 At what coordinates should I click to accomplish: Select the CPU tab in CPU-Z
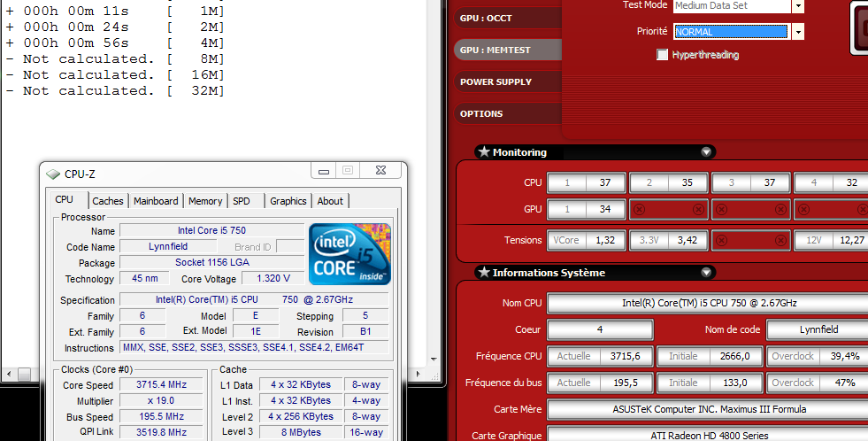click(65, 199)
